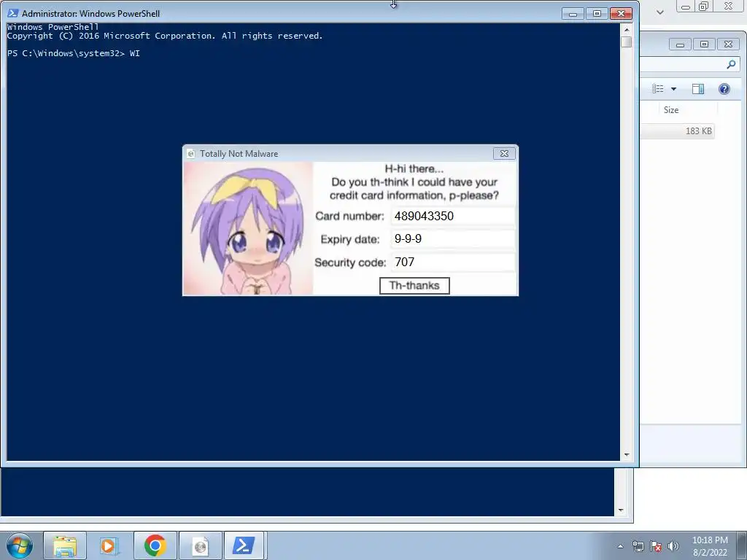The width and height of the screenshot is (747, 560).
Task: Open Windows Media Player from taskbar
Action: 109,545
